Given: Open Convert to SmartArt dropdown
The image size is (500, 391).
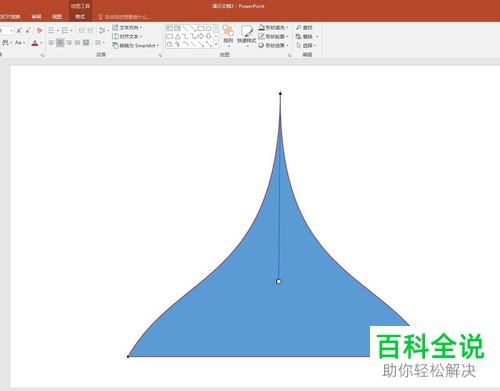Looking at the screenshot, I should (x=135, y=45).
